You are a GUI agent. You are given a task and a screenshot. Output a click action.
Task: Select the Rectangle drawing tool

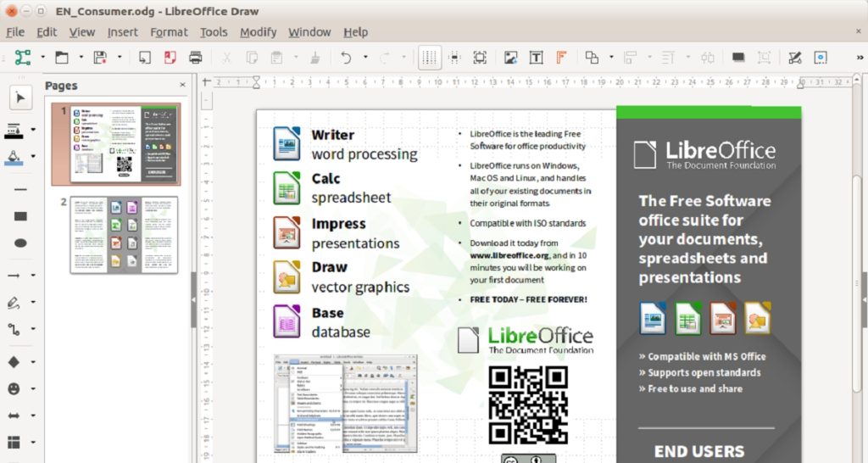[20, 216]
